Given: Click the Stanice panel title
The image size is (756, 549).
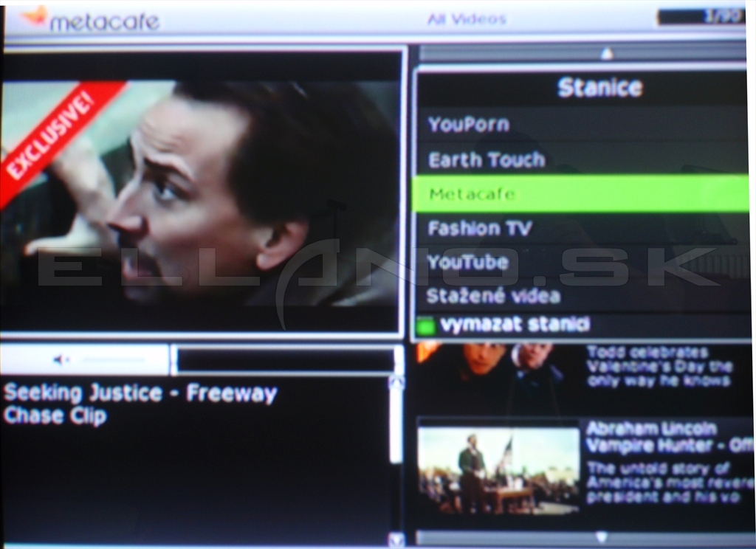Looking at the screenshot, I should 600,88.
